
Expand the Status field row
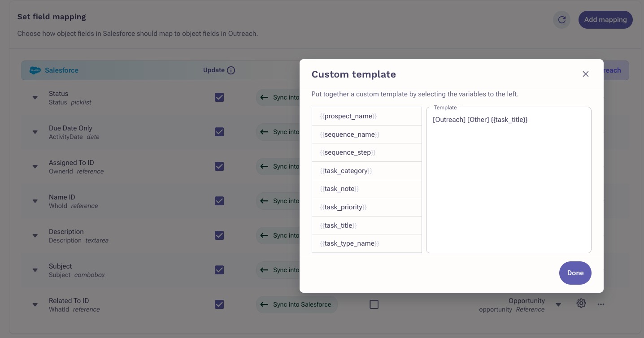tap(35, 97)
